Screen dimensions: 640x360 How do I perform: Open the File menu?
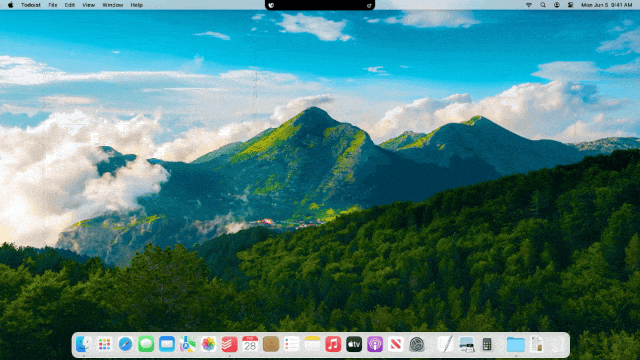[53, 5]
